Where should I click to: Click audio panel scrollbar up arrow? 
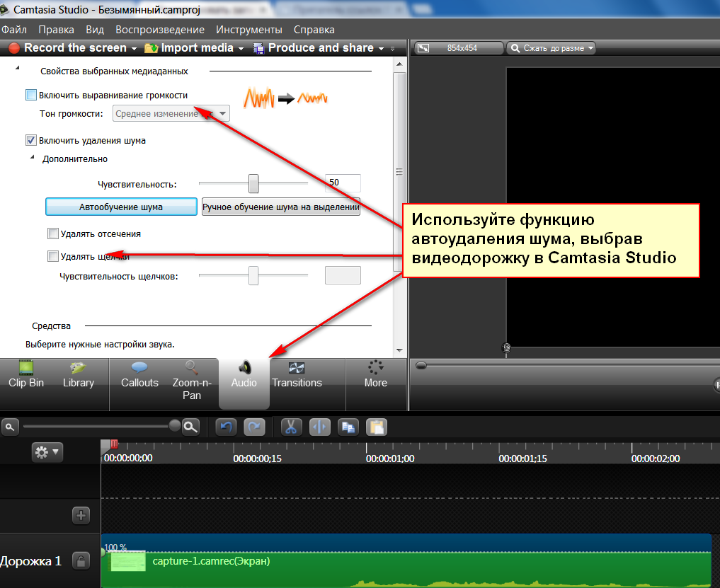399,64
